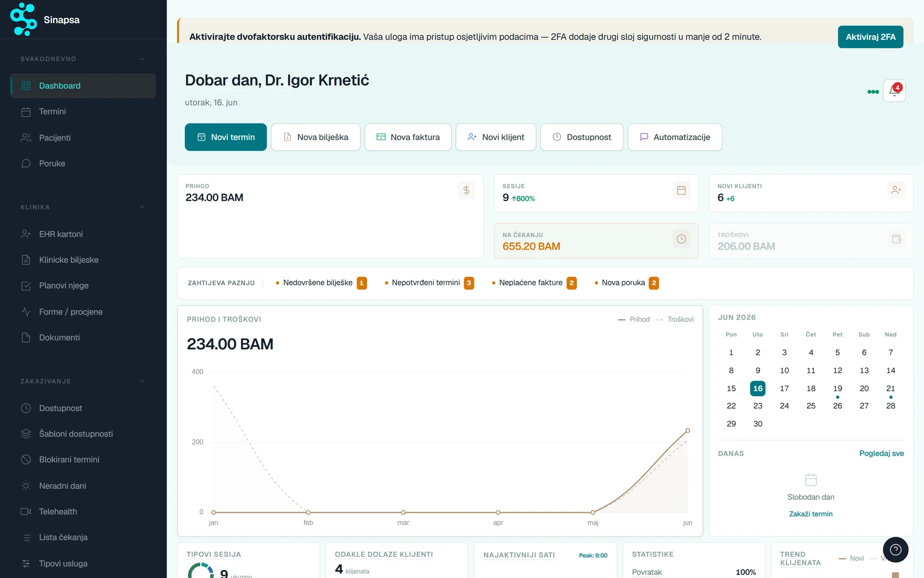Select day 19 in the calendar

pos(837,388)
